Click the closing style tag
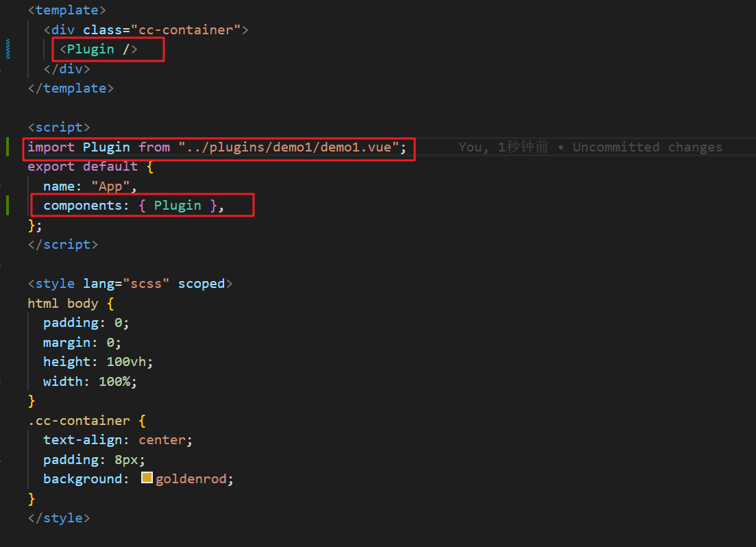Screen dimensions: 756x547 (x=59, y=518)
